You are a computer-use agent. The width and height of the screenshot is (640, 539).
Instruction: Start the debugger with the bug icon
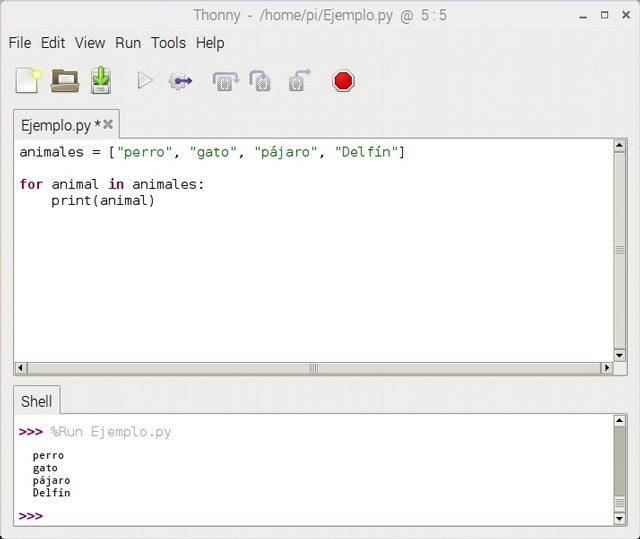[180, 81]
